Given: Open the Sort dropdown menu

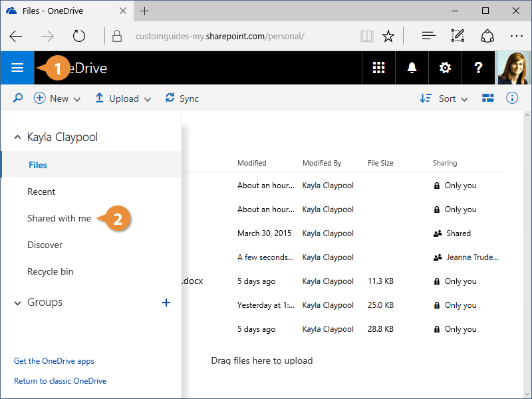Looking at the screenshot, I should pos(444,98).
